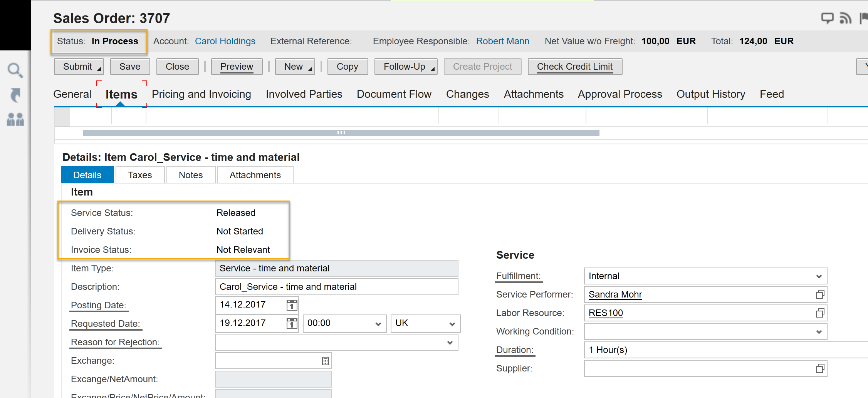
Task: Open the Posting Date calendar picker
Action: (x=292, y=305)
